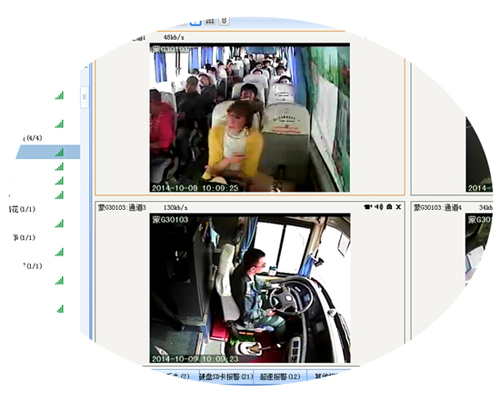Select the driver camera video of 通道3
The width and height of the screenshot is (500, 400).
[x=250, y=289]
